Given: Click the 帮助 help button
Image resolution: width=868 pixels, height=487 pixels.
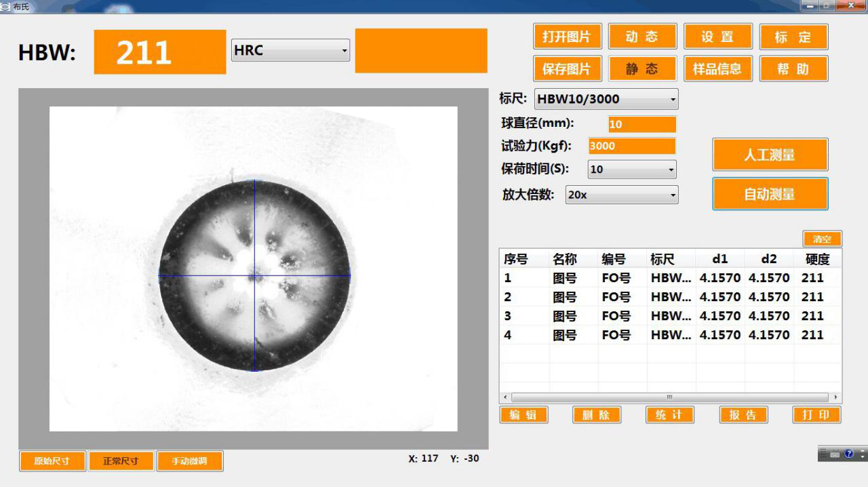Looking at the screenshot, I should click(x=793, y=69).
